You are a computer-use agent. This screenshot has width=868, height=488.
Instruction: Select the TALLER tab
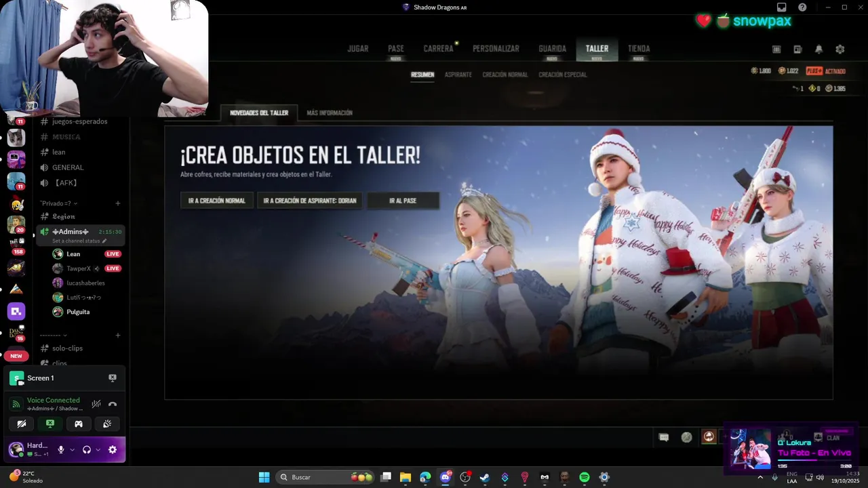pyautogui.click(x=597, y=49)
